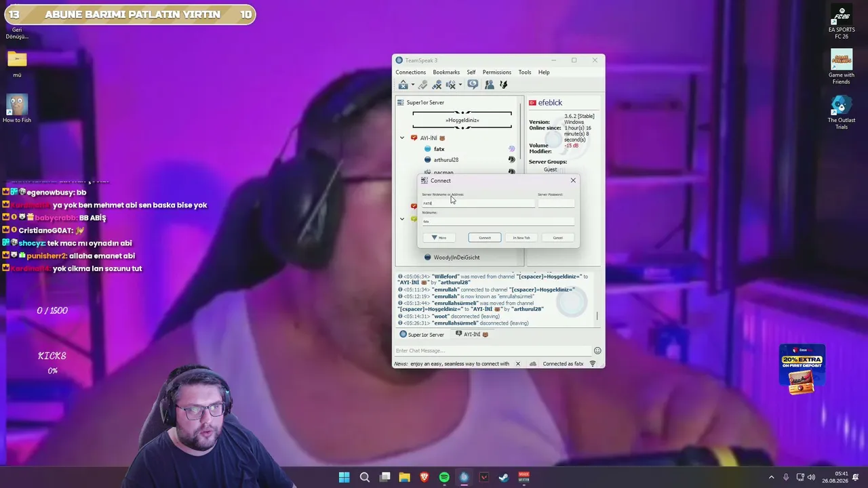Open File Explorer from the taskbar
This screenshot has height=488, width=868.
coord(404,477)
